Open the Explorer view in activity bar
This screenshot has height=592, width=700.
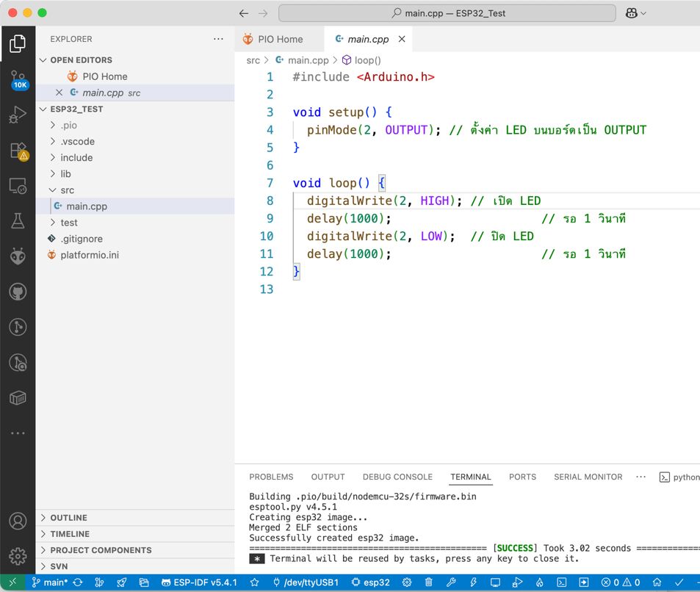pos(18,43)
